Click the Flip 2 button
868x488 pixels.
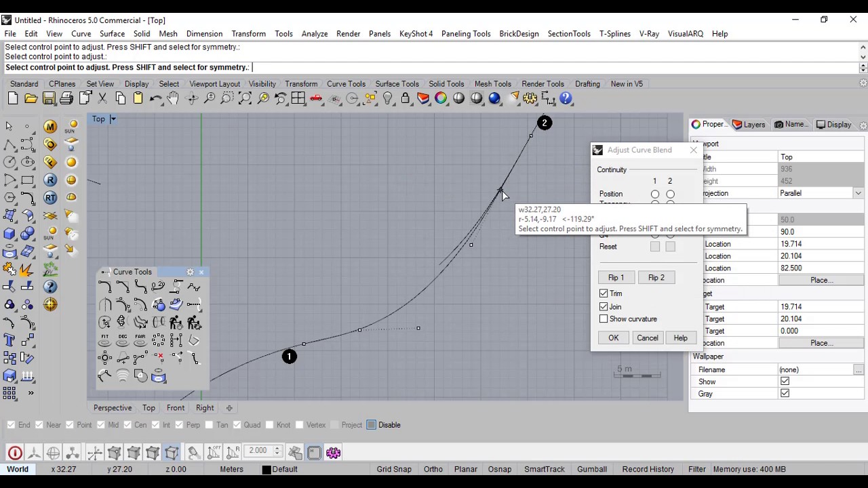pos(656,277)
